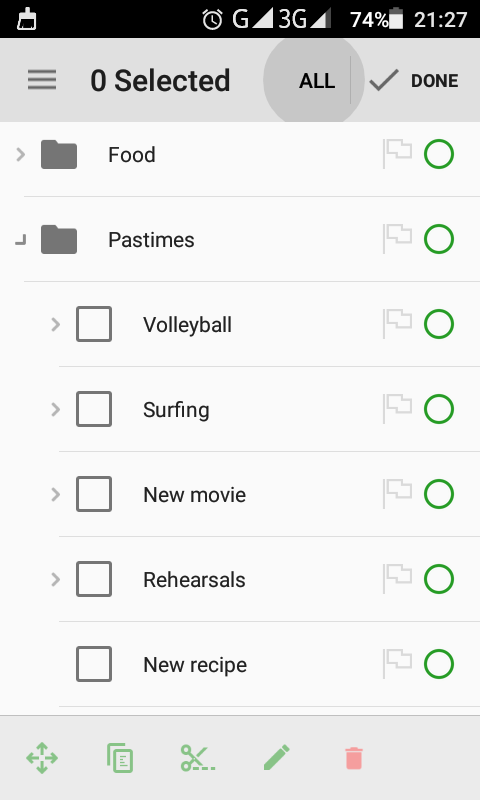Collapse the Pastimes folder

(x=20, y=240)
